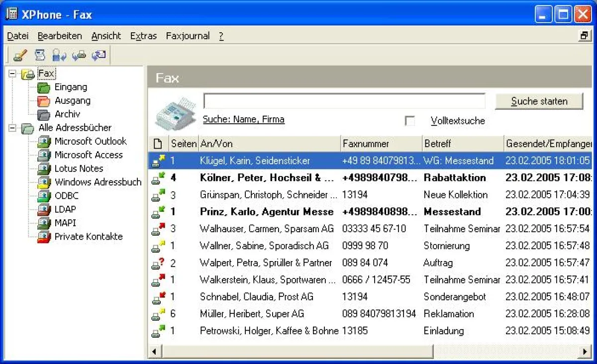Enable the Volltextsuche checkbox
The width and height of the screenshot is (597, 364).
(x=410, y=121)
